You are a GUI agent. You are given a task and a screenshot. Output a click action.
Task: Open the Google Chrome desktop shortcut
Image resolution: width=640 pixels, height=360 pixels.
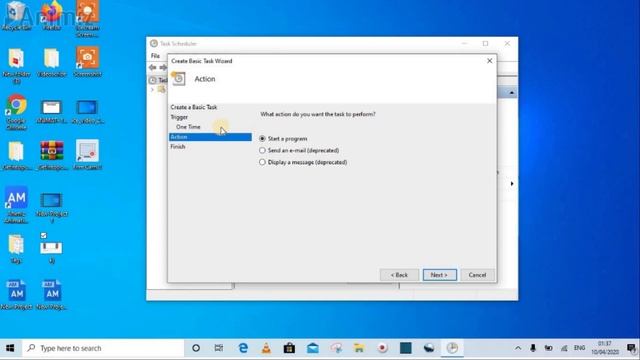(16, 112)
